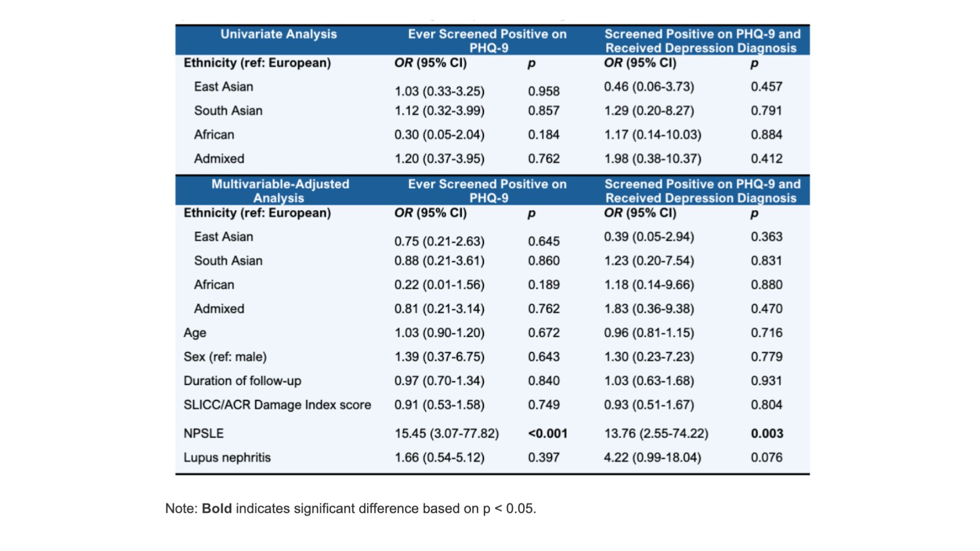Select the bold 0.003 p-value

point(767,433)
